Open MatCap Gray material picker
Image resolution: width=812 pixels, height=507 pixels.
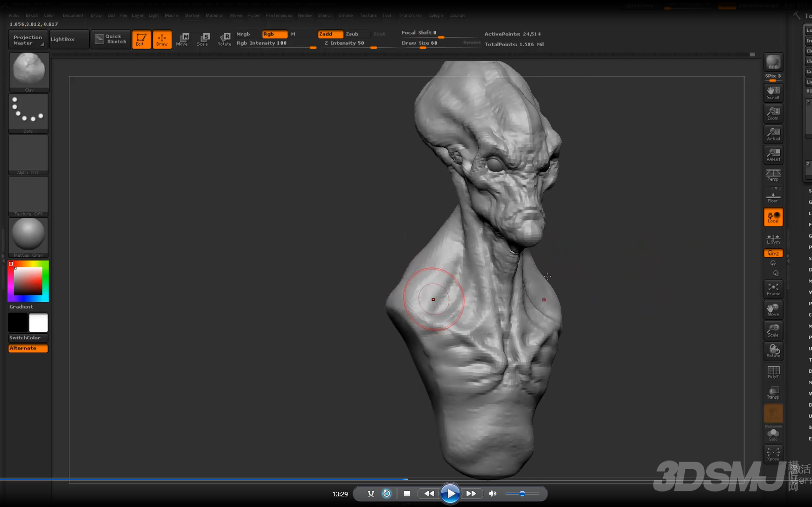coord(28,238)
